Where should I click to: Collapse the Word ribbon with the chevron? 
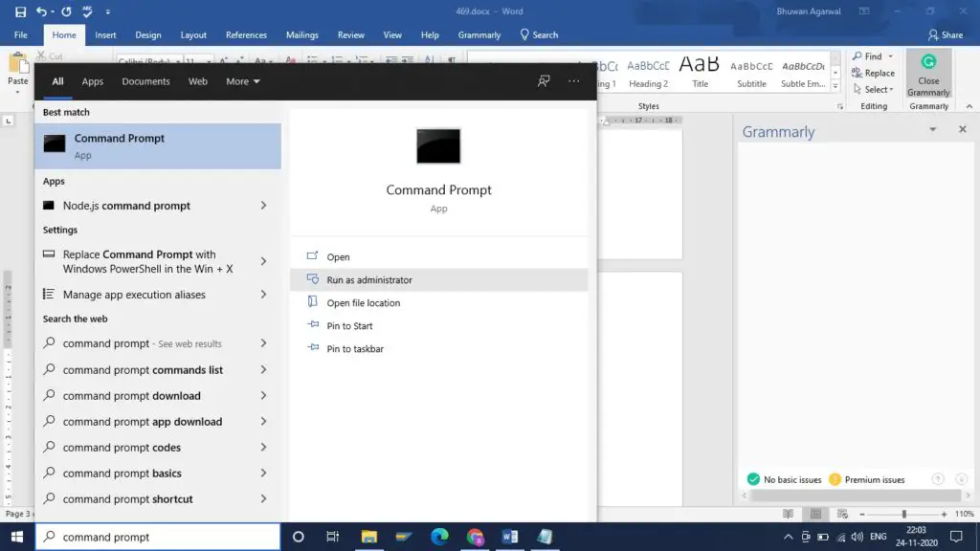coord(969,106)
